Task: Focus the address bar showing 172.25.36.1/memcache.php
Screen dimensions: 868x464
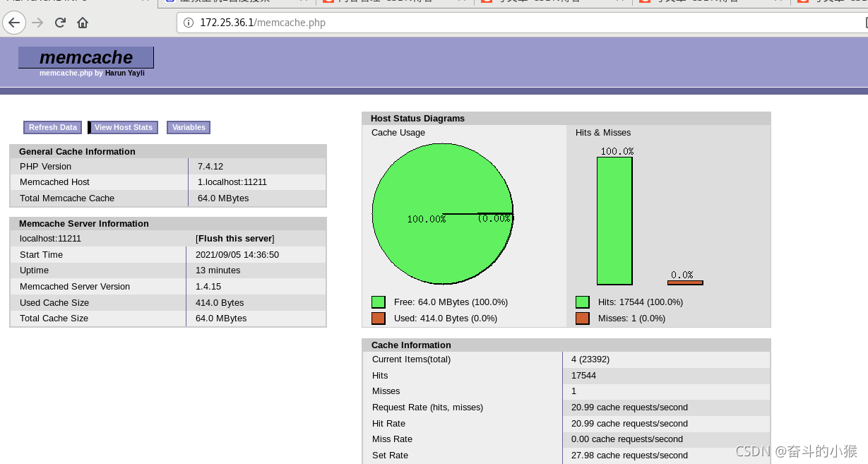Action: click(523, 23)
